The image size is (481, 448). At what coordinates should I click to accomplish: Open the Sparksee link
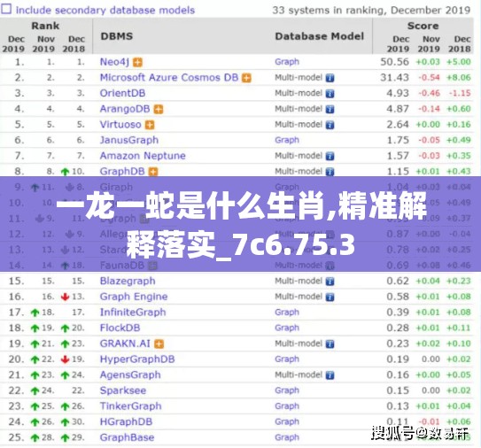123,390
